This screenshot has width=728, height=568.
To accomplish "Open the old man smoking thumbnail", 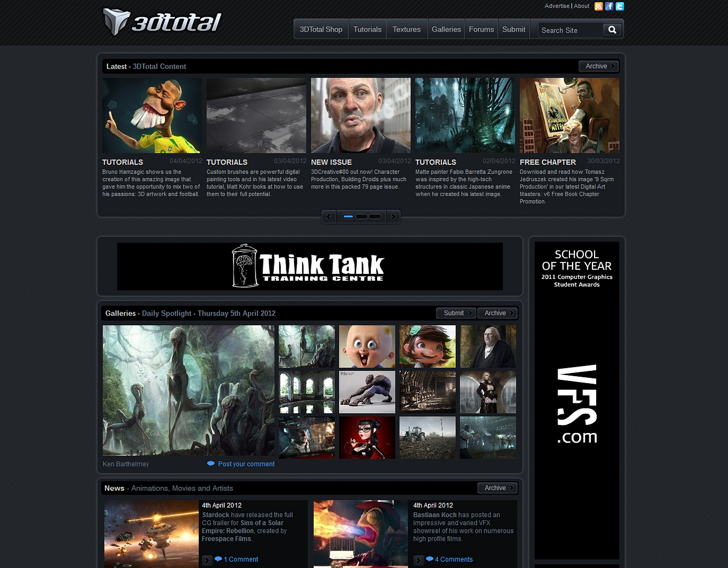I will [361, 116].
